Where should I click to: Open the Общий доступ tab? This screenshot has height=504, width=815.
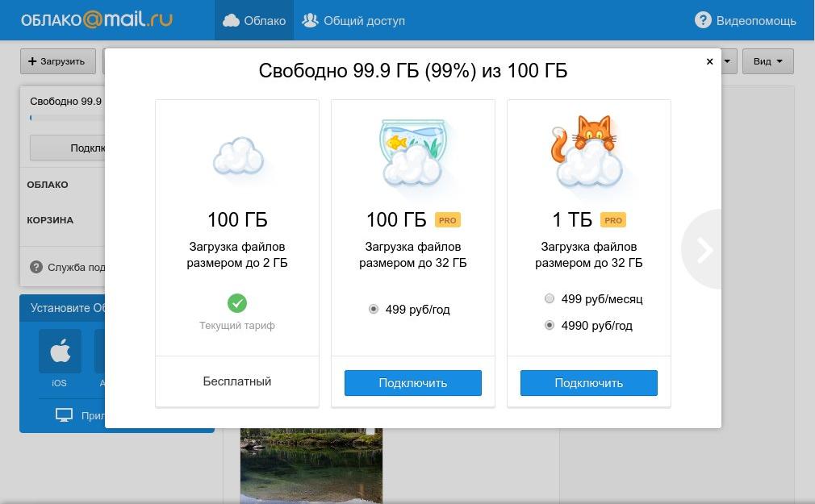pos(353,20)
